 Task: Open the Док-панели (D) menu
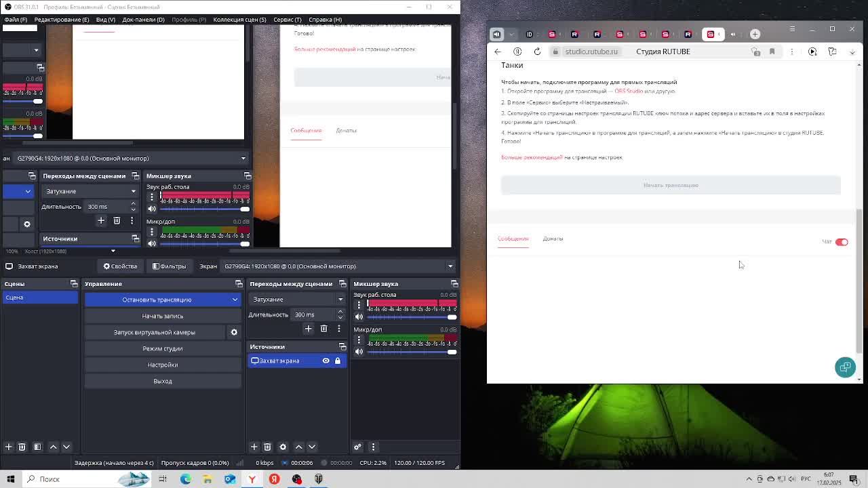click(143, 20)
